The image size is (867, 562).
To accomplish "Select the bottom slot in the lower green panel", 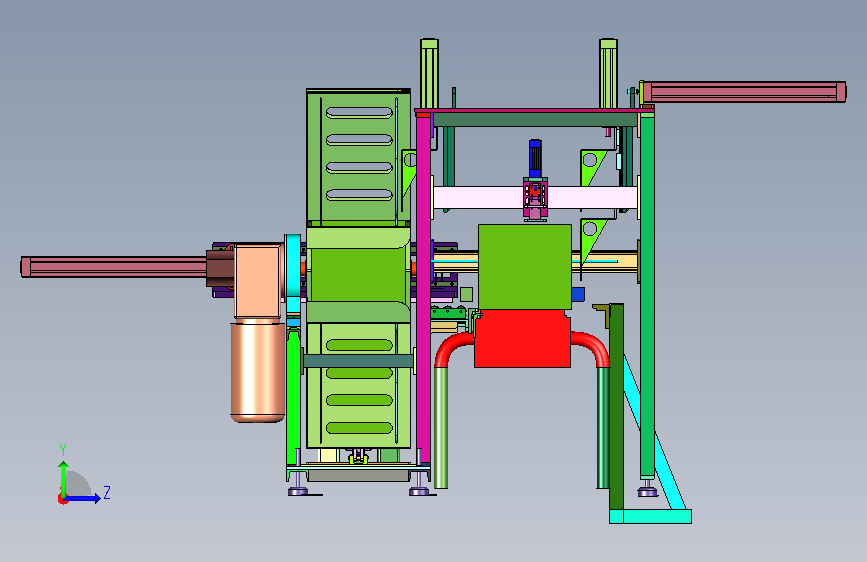I will 359,428.
